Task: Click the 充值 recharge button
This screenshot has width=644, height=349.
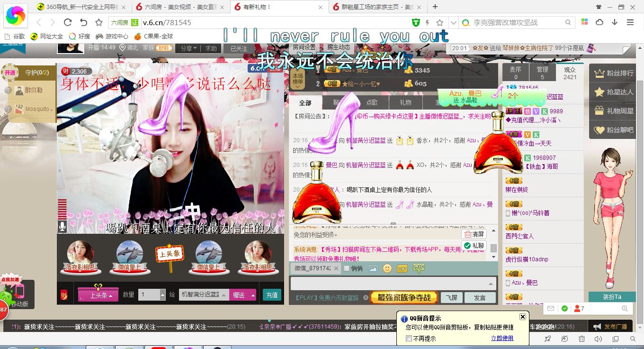Action: [x=272, y=295]
